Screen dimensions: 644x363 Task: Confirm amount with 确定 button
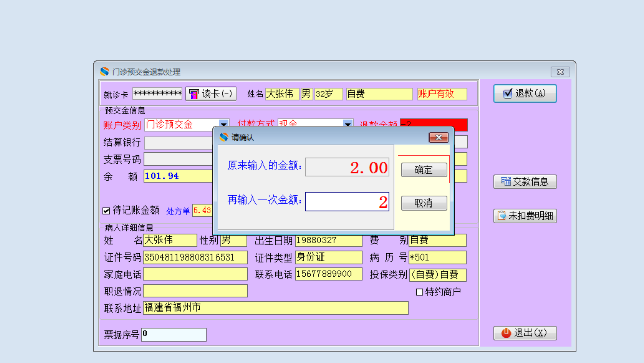click(424, 170)
